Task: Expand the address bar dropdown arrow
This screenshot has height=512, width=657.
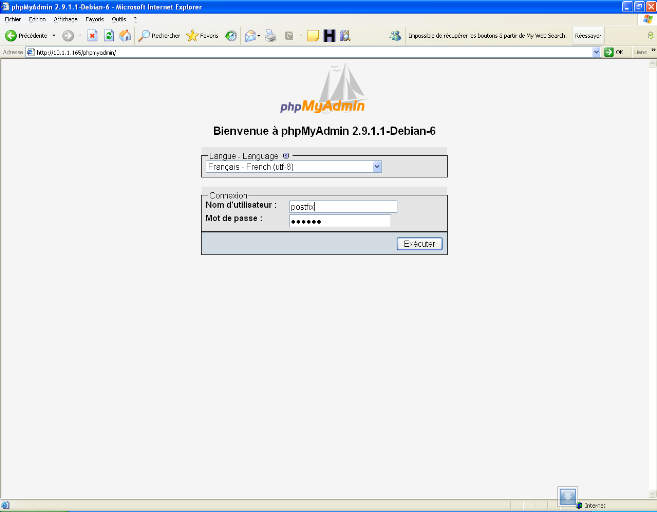Action: click(596, 52)
